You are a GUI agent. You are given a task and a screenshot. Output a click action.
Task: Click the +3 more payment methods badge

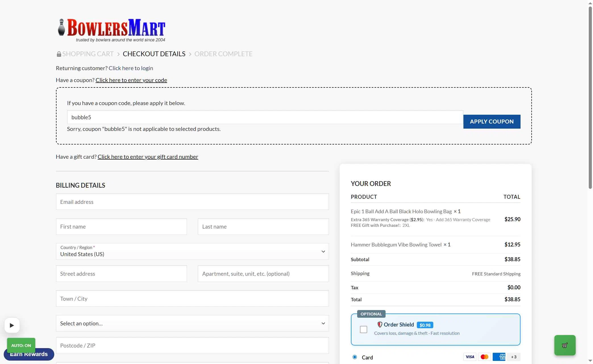[x=514, y=357]
